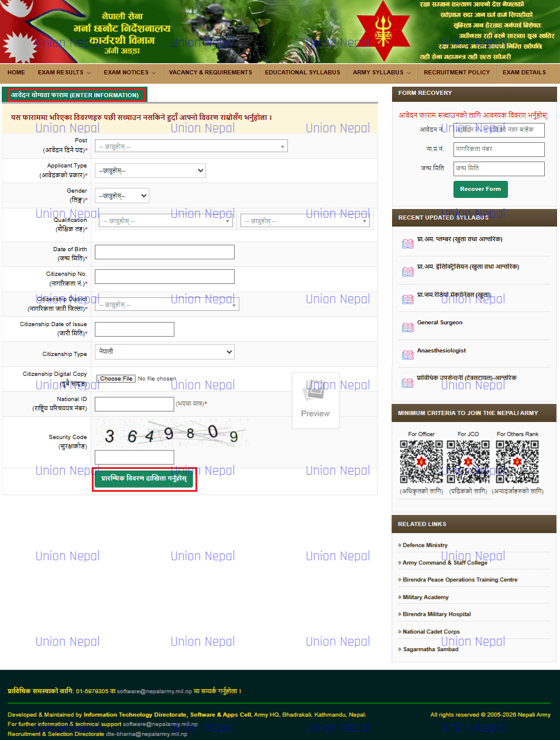Screen dimensions: 560x740
Task: Open the Post dropdown
Action: (x=191, y=146)
